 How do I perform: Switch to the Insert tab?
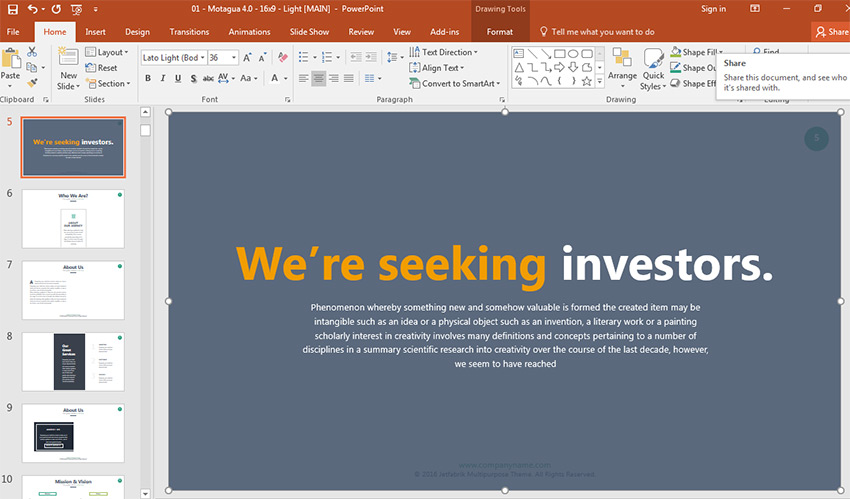click(95, 32)
